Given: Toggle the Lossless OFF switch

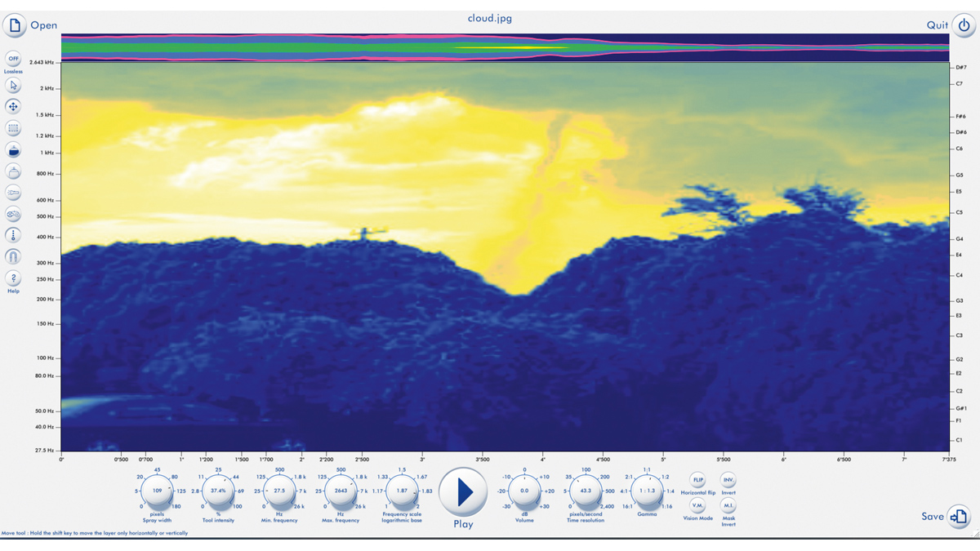Looking at the screenshot, I should pos(13,59).
